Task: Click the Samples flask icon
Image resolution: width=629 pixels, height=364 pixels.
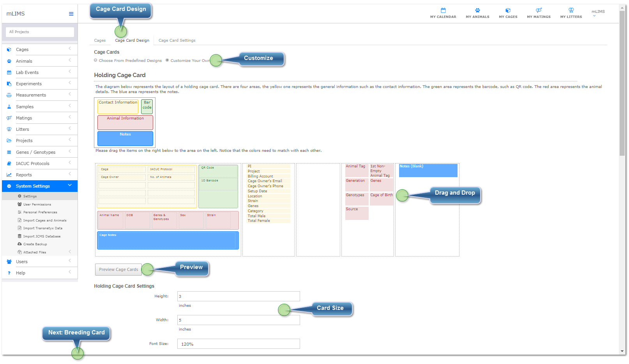Action: point(9,107)
